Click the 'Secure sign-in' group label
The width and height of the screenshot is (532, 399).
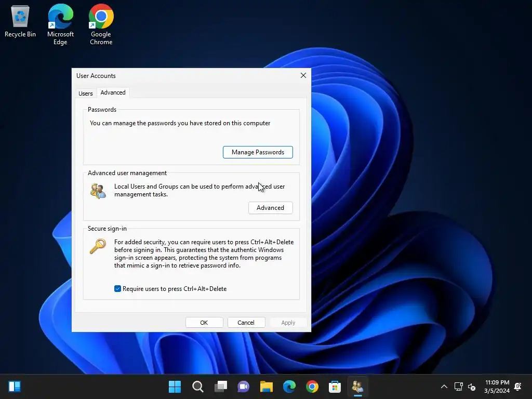tap(107, 229)
